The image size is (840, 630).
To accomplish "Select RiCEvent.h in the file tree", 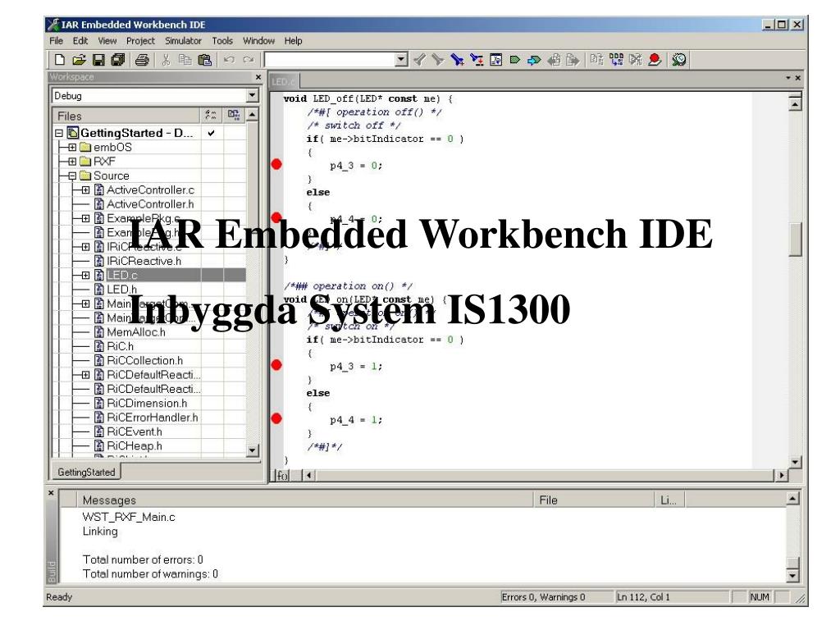I will coord(135,431).
